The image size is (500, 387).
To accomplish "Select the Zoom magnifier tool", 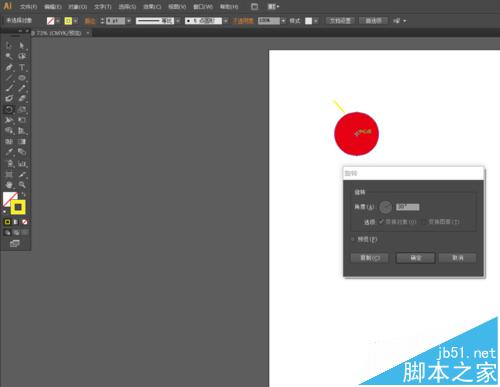I will click(22, 185).
